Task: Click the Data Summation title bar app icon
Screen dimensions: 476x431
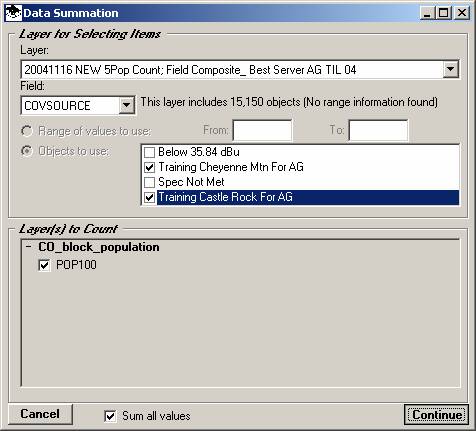Action: (x=14, y=13)
